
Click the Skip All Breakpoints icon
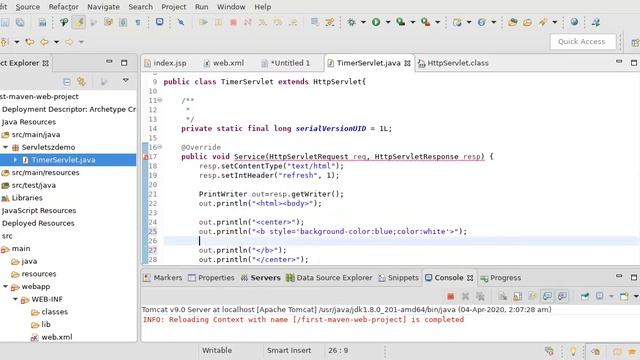point(181,22)
